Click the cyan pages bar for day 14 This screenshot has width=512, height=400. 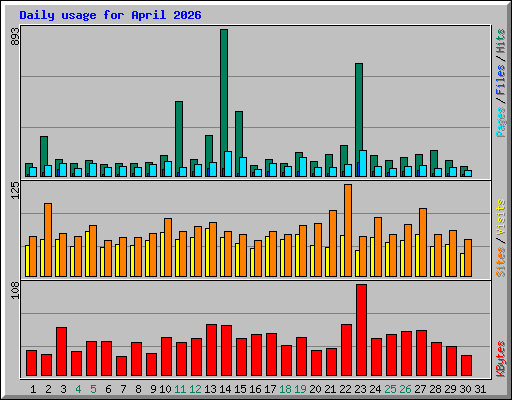[x=228, y=164]
